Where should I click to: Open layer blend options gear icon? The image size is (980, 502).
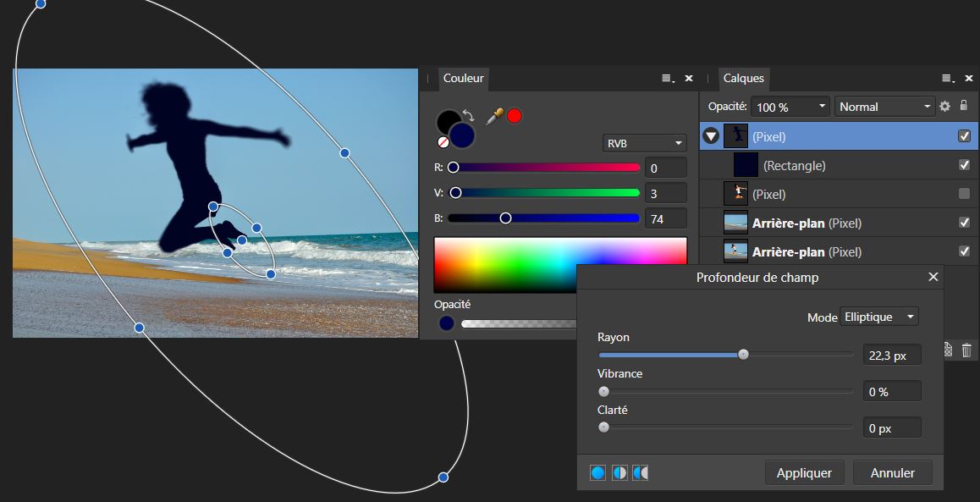coord(944,107)
